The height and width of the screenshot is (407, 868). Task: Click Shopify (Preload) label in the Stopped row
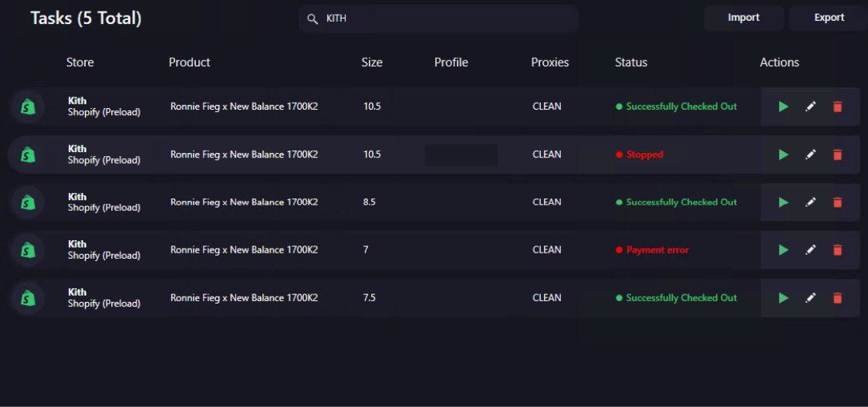(104, 160)
